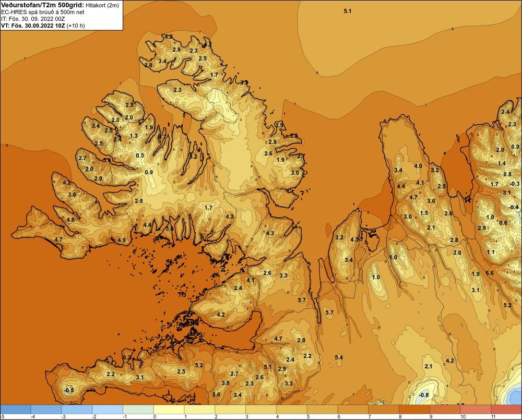The width and height of the screenshot is (522, 420).
Task: Click the 1.4 temperature value on the map
Action: pyautogui.click(x=502, y=163)
